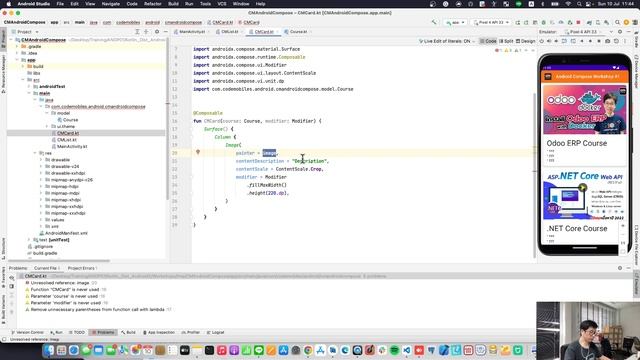
Task: Expand the drawable folder node
Action: click(x=41, y=160)
